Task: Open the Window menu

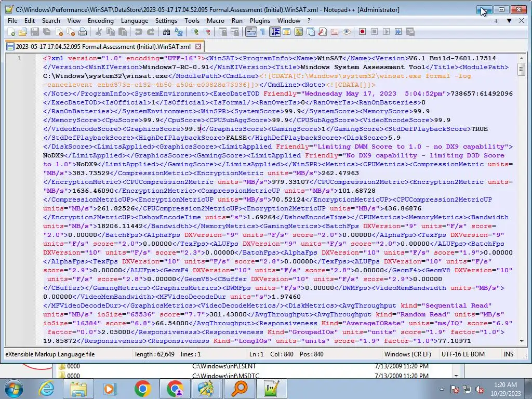Action: coord(289,21)
